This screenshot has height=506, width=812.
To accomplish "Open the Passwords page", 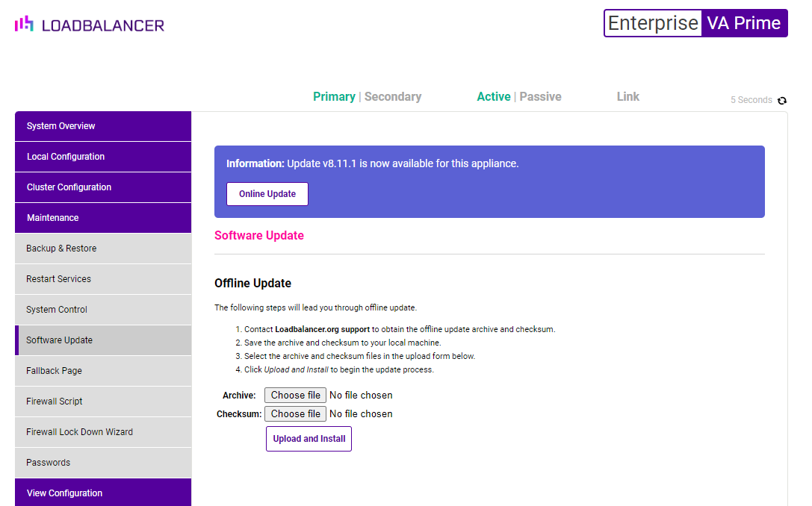I will (103, 463).
